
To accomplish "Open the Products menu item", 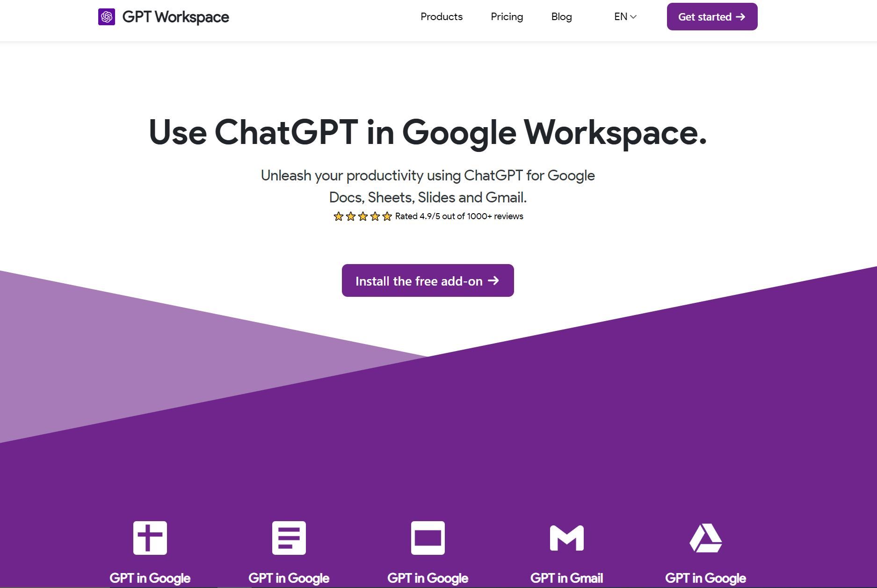I will 442,17.
